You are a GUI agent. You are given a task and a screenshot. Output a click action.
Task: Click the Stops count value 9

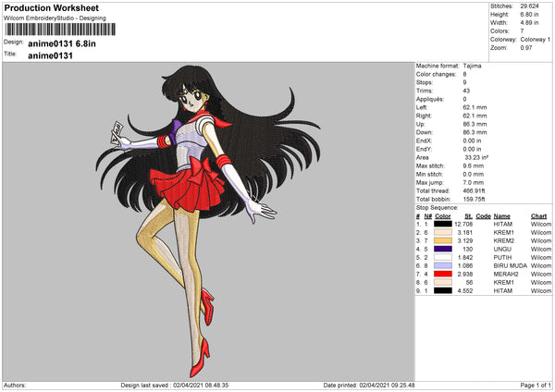pyautogui.click(x=464, y=82)
